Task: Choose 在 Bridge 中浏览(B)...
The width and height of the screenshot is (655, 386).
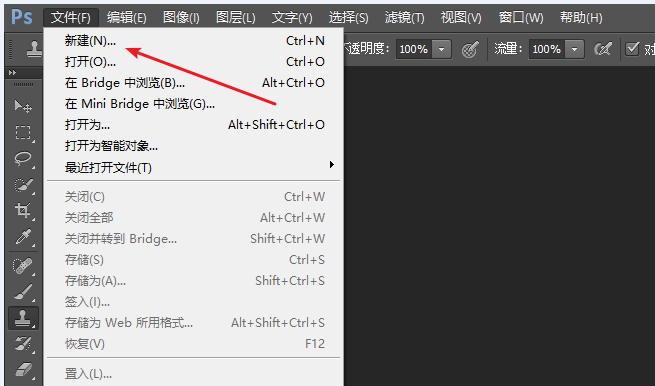Action: click(194, 83)
